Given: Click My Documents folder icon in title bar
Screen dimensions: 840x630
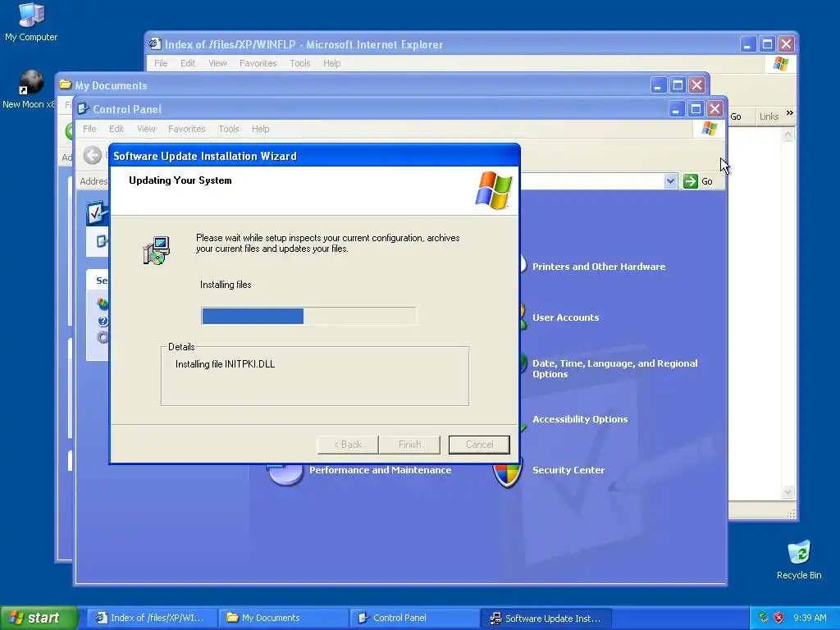Looking at the screenshot, I should [x=66, y=85].
